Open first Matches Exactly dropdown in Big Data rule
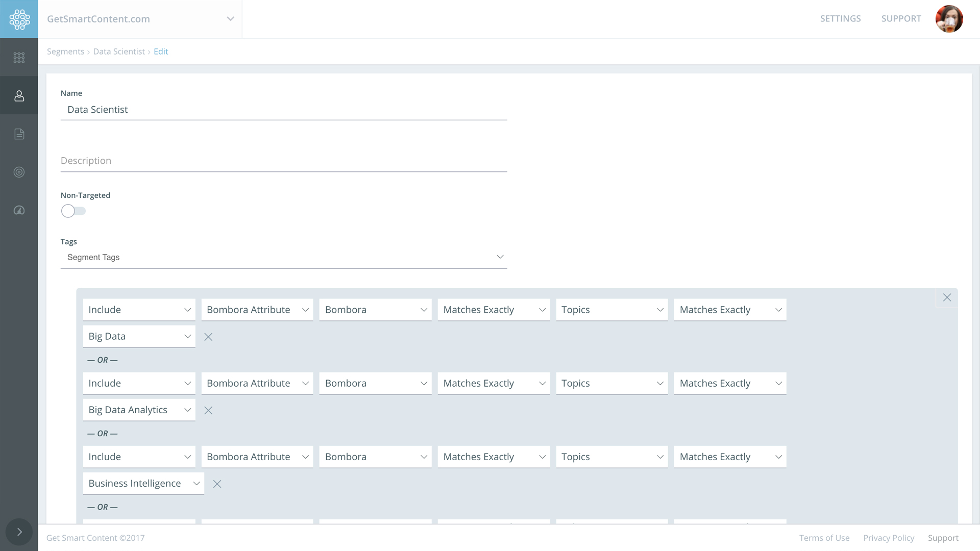 (494, 310)
